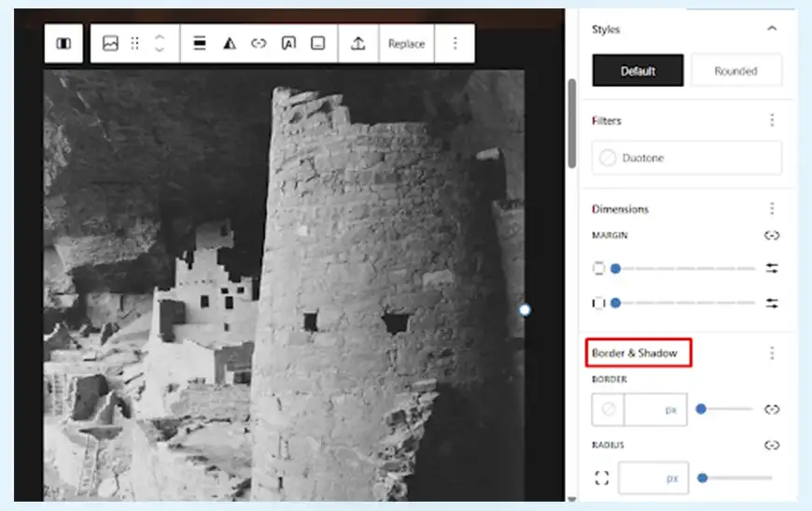812x511 pixels.
Task: Add a caption with the caption icon
Action: [x=318, y=44]
